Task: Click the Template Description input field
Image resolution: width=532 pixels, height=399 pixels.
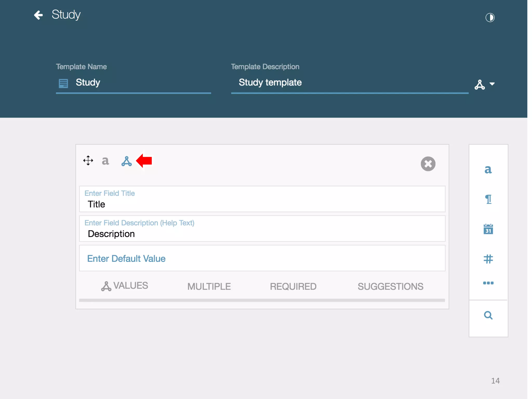Action: [x=349, y=83]
